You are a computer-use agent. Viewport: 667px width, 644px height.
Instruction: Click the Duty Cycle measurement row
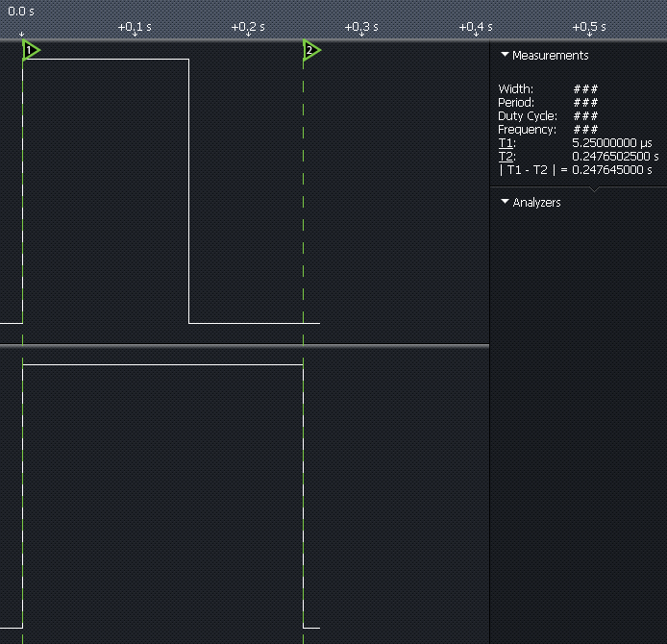(x=548, y=116)
